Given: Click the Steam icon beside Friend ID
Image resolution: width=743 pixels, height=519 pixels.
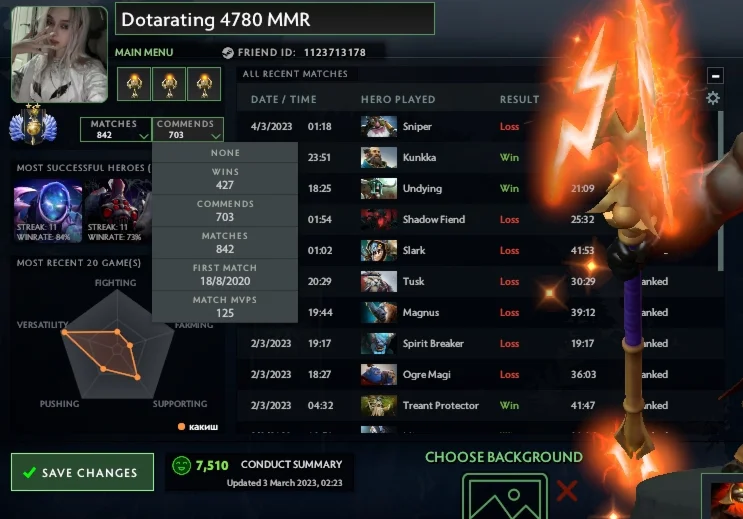Looking at the screenshot, I should click(x=228, y=53).
